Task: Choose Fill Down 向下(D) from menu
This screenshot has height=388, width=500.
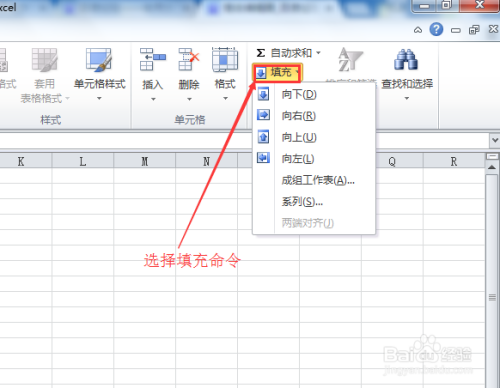Action: pos(314,94)
